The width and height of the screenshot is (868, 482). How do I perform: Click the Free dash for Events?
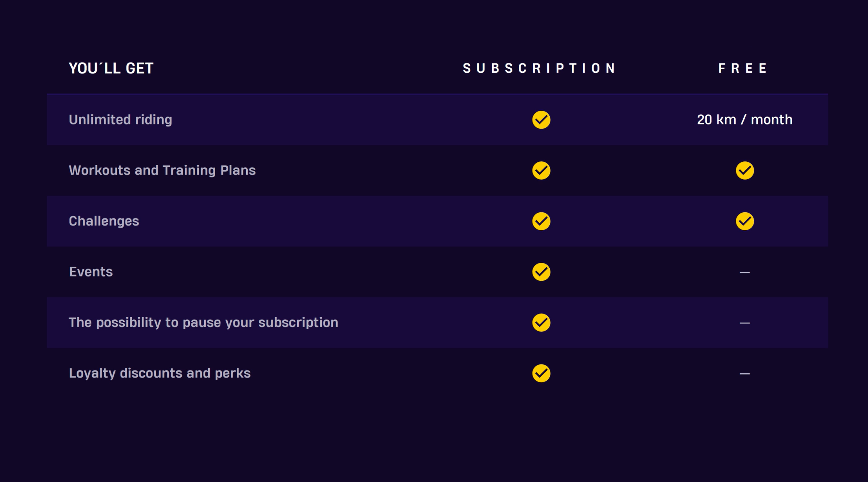tap(745, 272)
